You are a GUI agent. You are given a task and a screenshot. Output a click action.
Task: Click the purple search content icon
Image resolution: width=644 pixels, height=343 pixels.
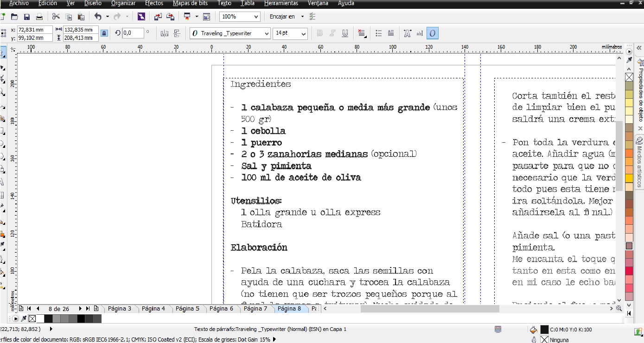(141, 17)
